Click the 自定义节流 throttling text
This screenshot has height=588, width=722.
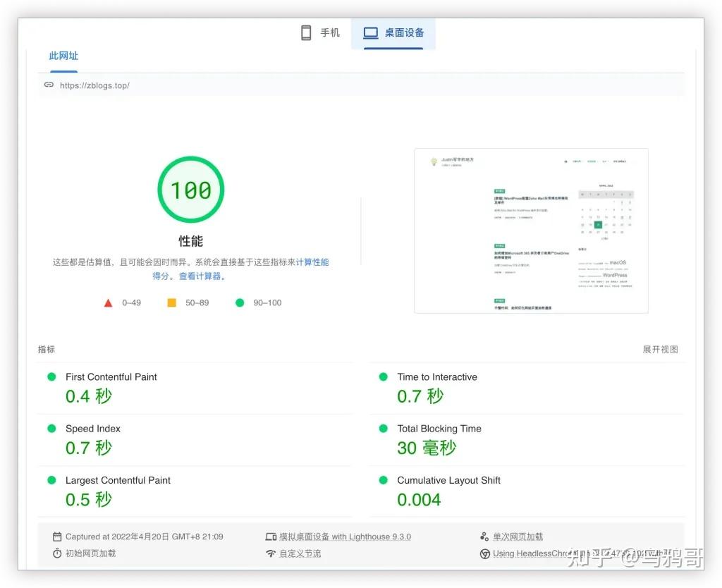tap(300, 553)
